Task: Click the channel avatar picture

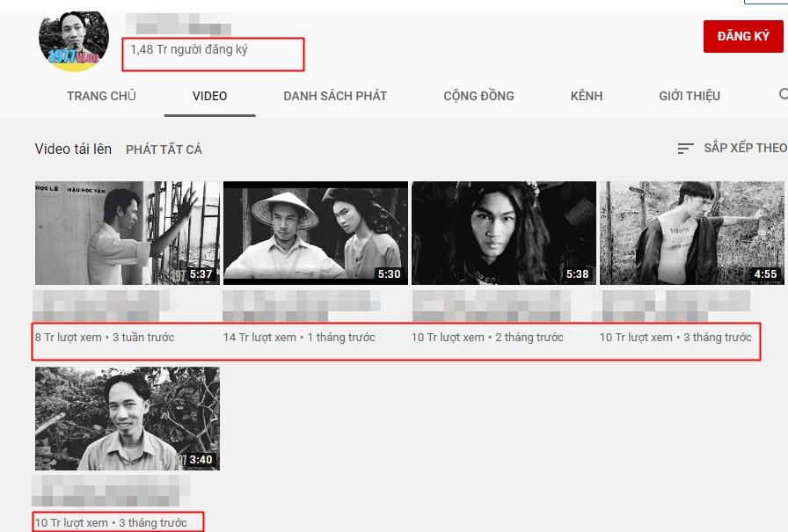Action: [x=74, y=40]
